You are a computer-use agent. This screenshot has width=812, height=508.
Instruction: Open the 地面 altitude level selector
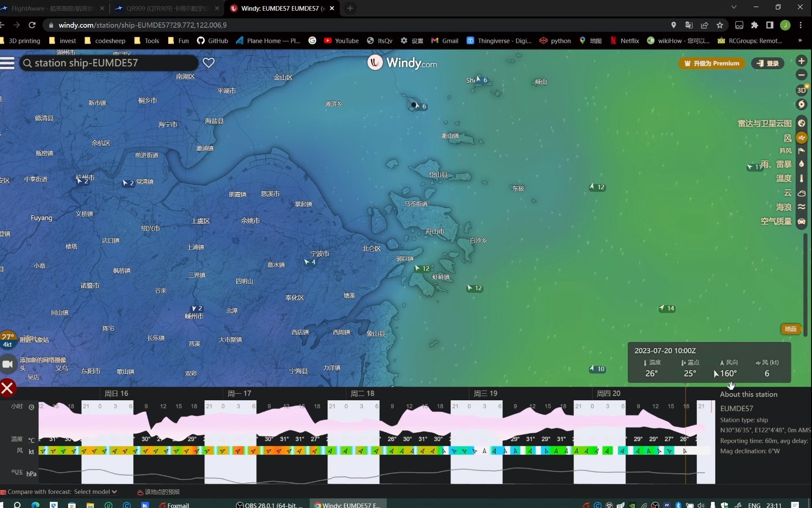coord(790,329)
